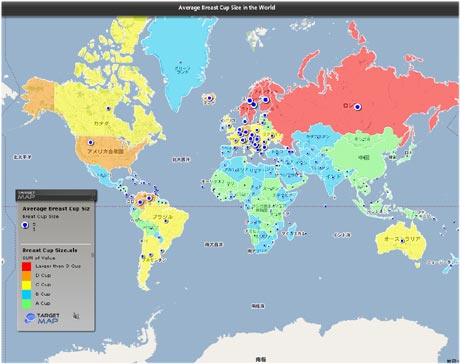This screenshot has width=460, height=364.
Task: Click the 'C Cup' legend label
Action: click(43, 285)
